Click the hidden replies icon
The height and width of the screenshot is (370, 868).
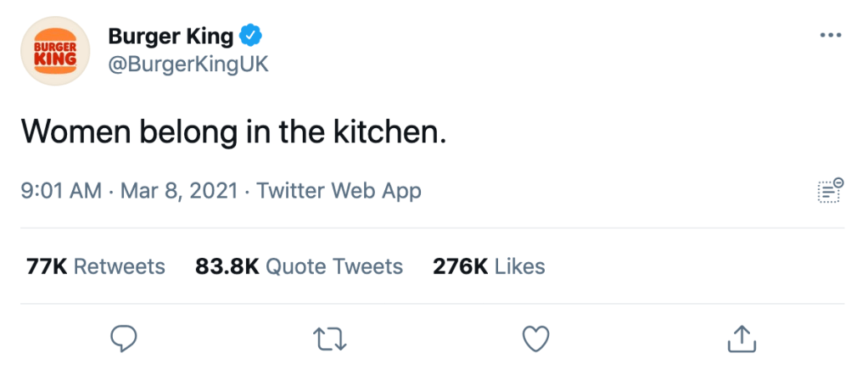click(x=829, y=190)
